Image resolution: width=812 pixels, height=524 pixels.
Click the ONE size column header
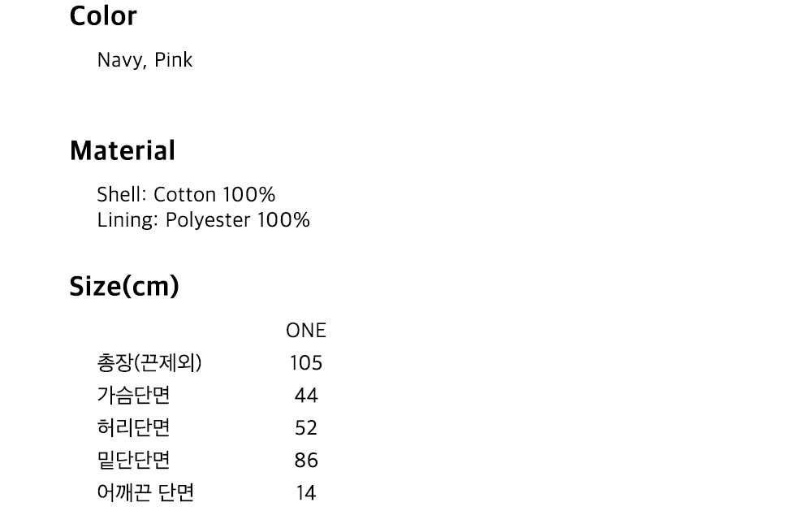305,331
